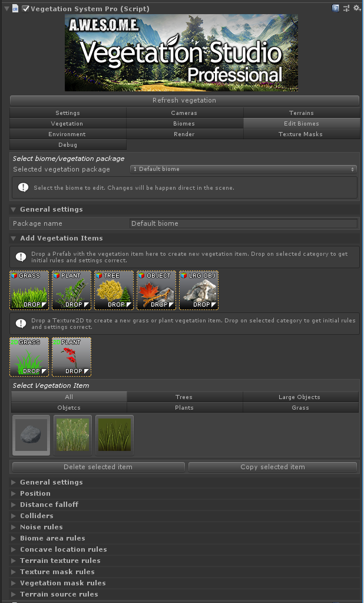Switch to the Biomes tab

click(x=184, y=123)
